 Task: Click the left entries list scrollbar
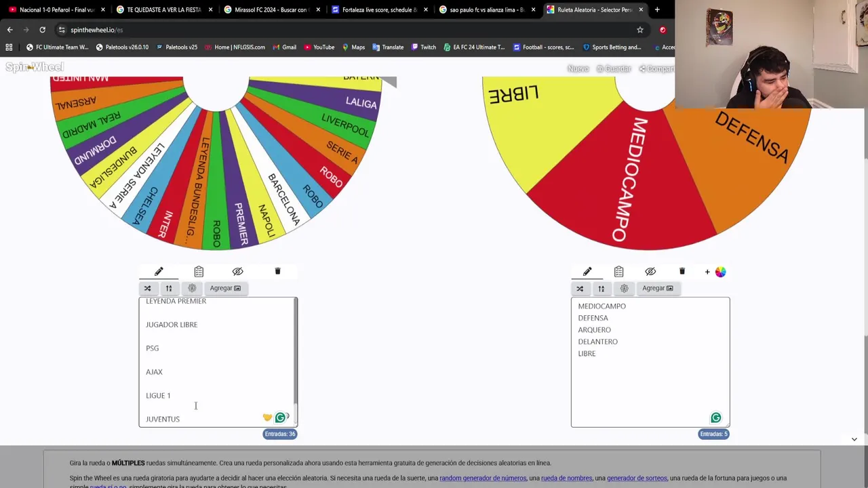click(295, 352)
